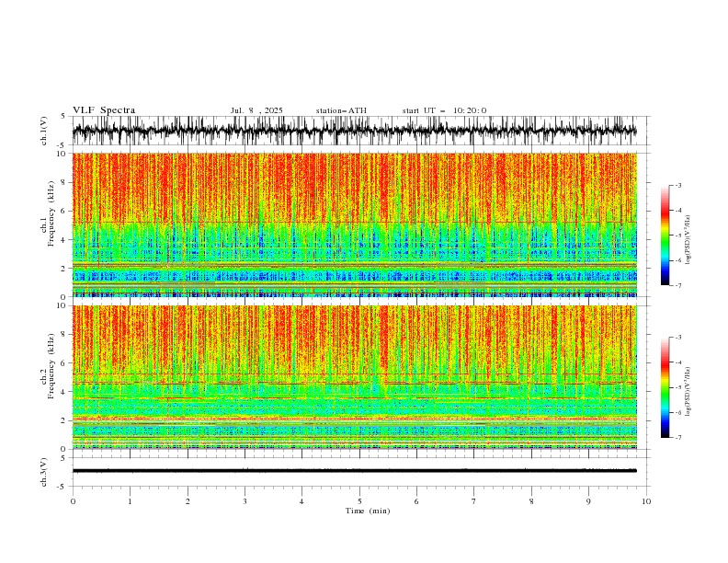Click the "station=ATH" label

[341, 110]
